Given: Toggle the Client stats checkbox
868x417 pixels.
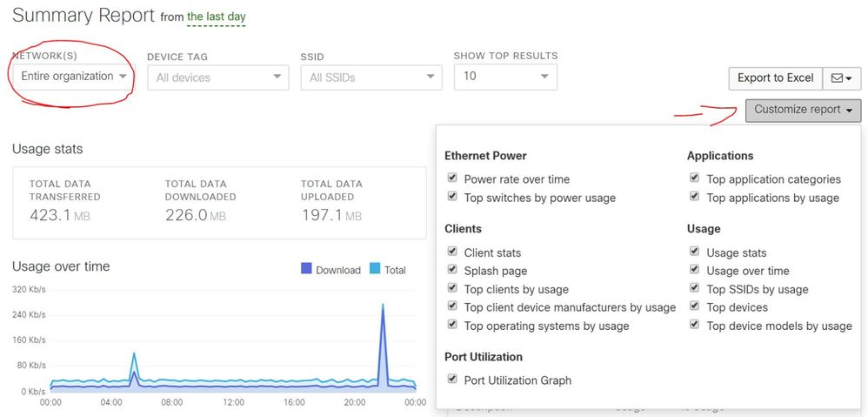Looking at the screenshot, I should (x=452, y=252).
